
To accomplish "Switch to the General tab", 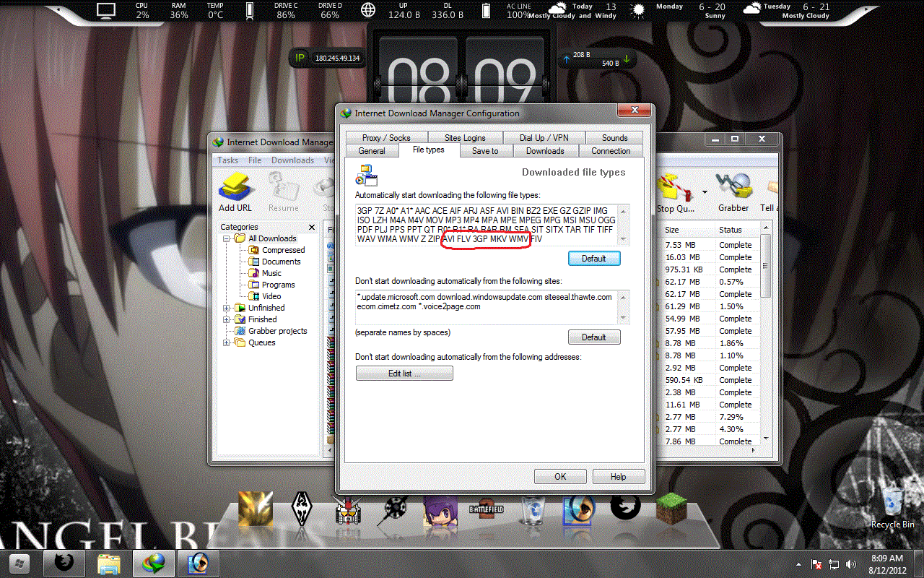I will tap(372, 151).
